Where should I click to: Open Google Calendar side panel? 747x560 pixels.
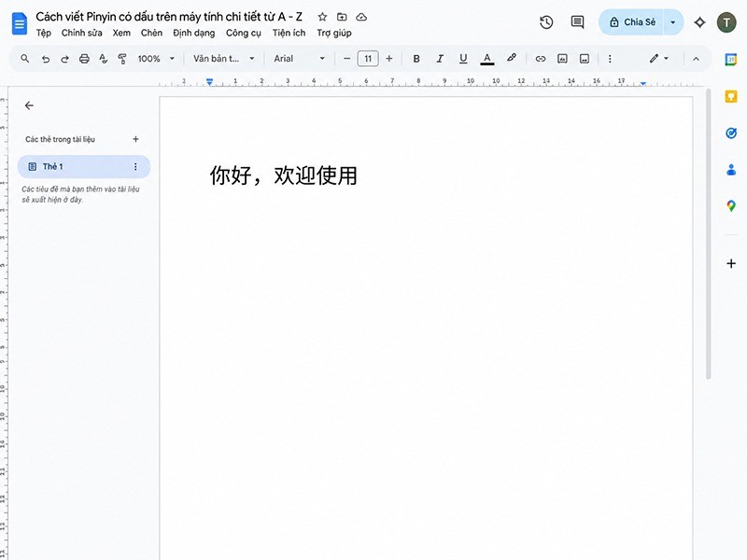click(x=731, y=60)
